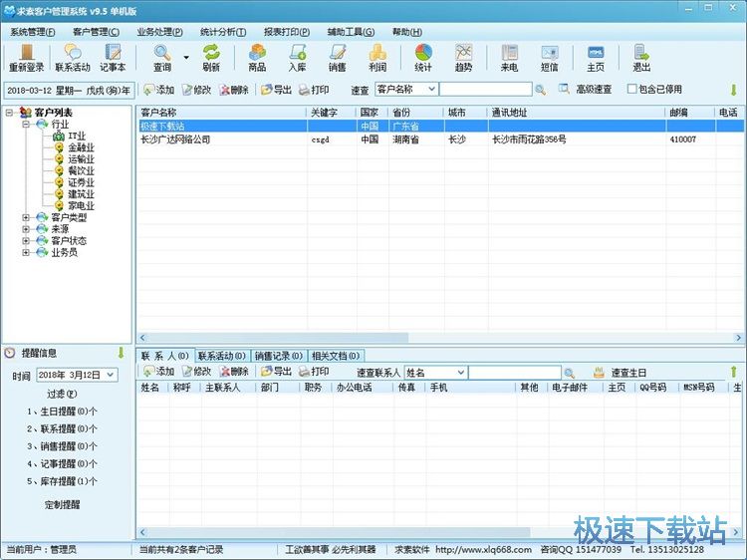Screen dimensions: 747x560
Task: Open the 商品 products module
Action: pyautogui.click(x=257, y=58)
